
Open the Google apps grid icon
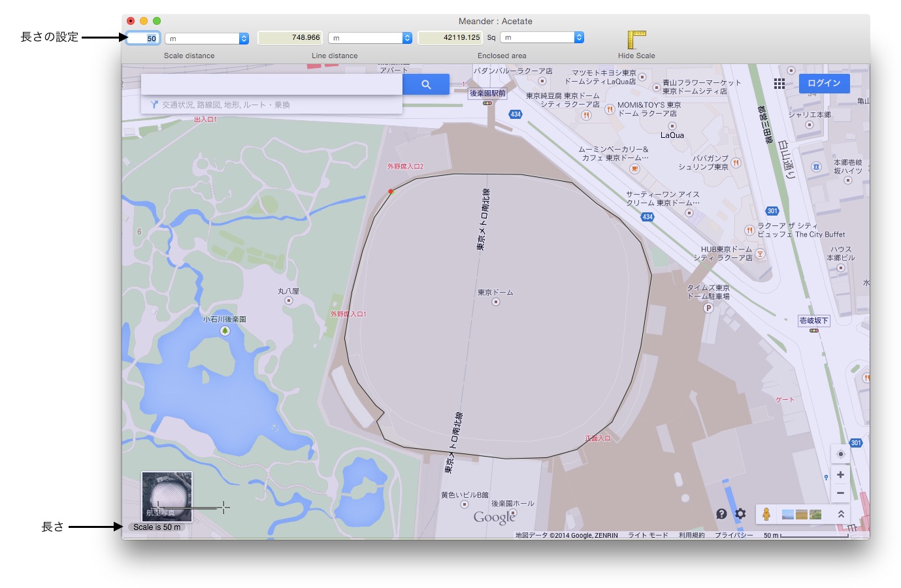(x=779, y=83)
